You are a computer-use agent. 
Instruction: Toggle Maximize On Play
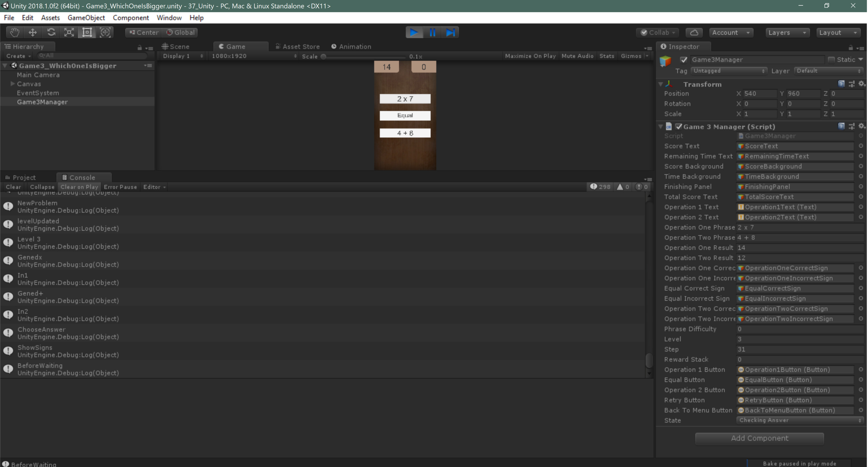[530, 56]
